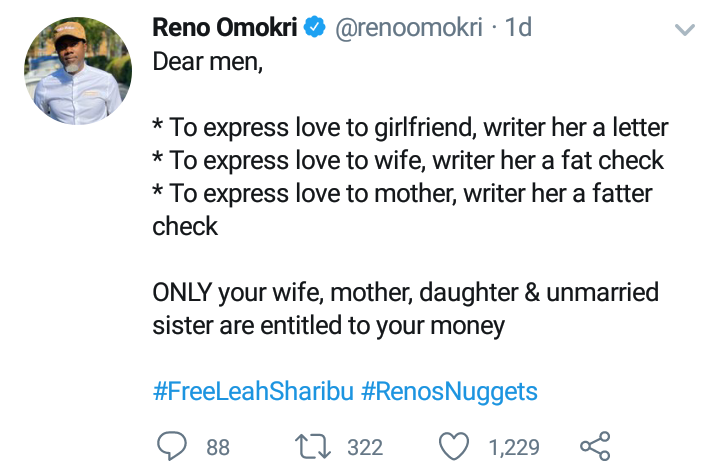Click the Reno Omokri display name
720x476 pixels.
pyautogui.click(x=224, y=29)
